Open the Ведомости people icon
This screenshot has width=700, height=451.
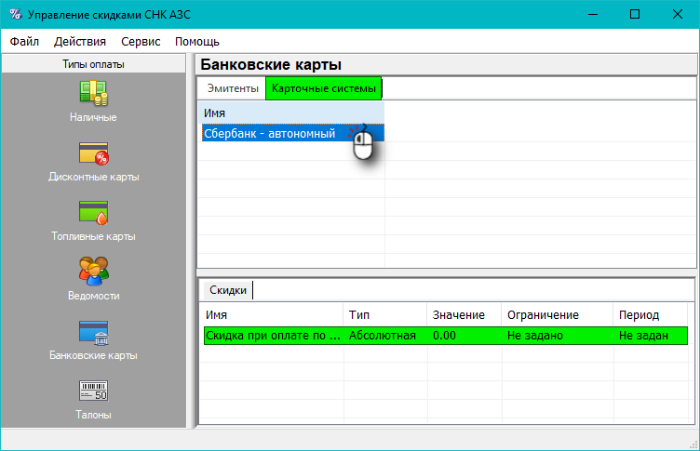pos(93,271)
